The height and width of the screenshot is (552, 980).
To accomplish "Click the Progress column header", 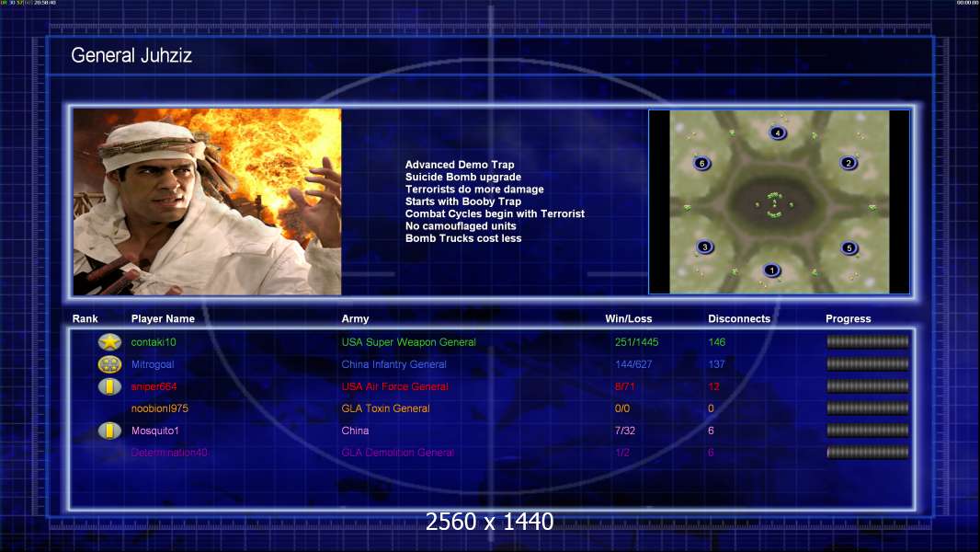I will click(x=849, y=319).
